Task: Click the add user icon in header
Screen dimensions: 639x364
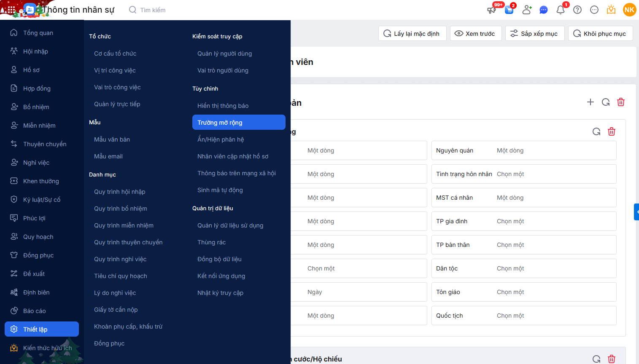Action: click(x=527, y=10)
